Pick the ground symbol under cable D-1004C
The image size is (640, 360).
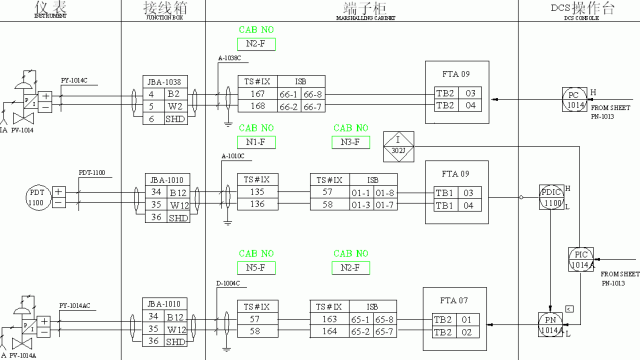(x=227, y=349)
